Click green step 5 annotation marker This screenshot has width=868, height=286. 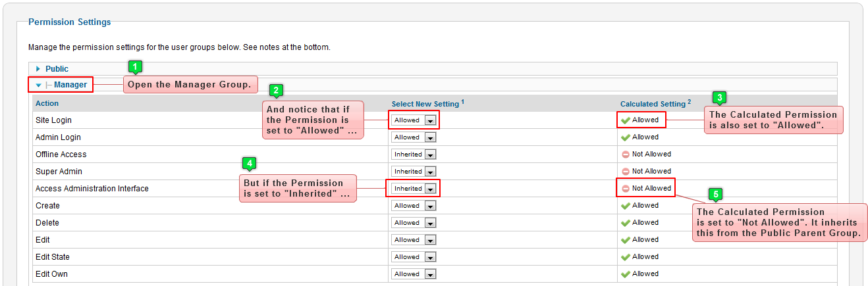(x=716, y=195)
